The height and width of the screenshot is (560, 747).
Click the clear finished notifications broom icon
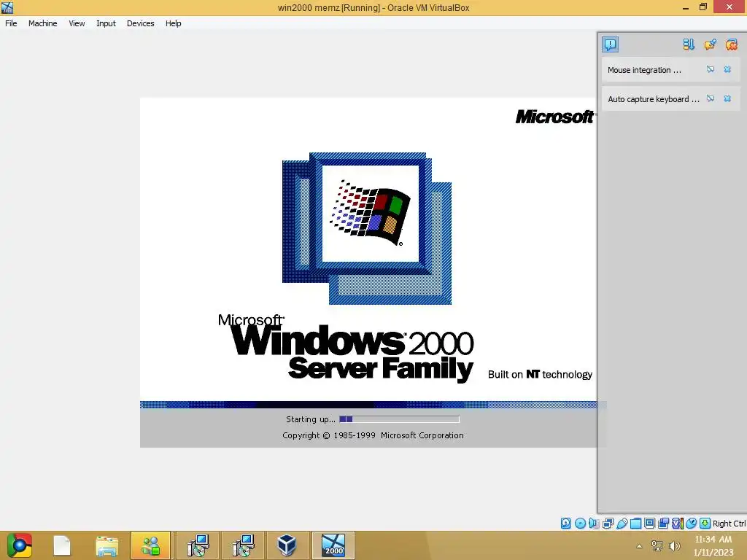pyautogui.click(x=710, y=44)
